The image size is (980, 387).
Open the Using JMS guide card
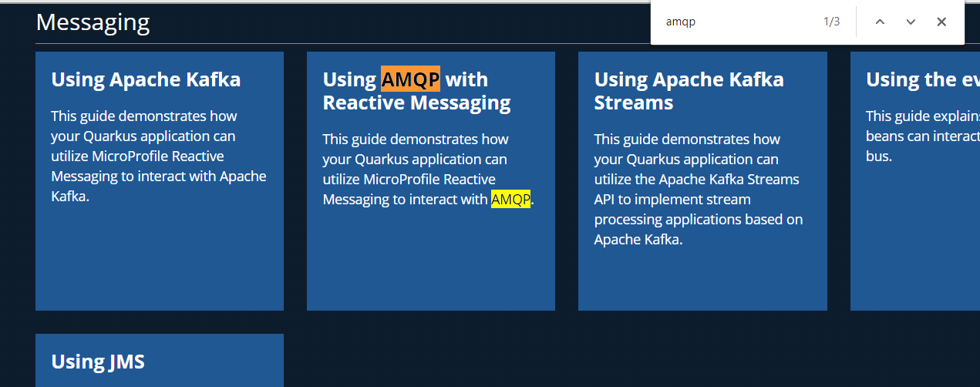click(160, 360)
